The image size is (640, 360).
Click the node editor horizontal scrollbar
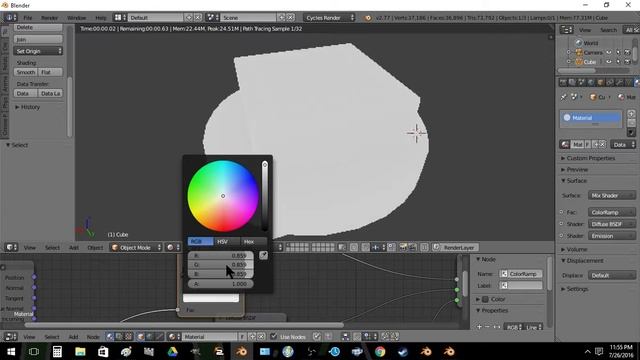(184, 325)
